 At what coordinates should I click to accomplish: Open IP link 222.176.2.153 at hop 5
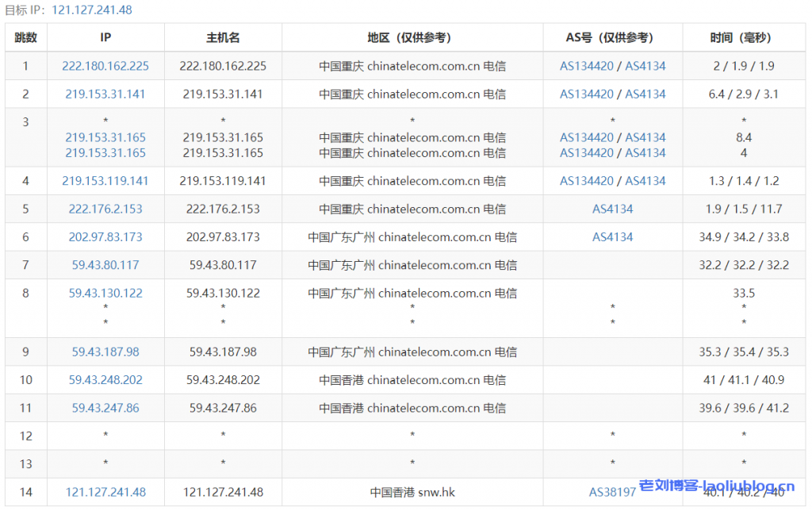105,209
